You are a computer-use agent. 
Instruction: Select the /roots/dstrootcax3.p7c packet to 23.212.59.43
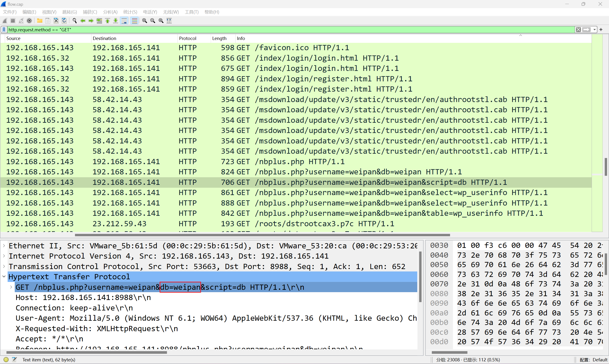296,224
